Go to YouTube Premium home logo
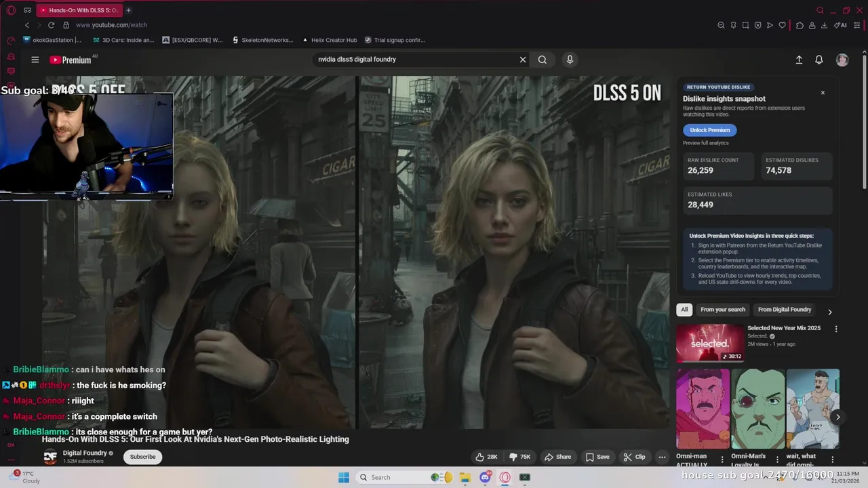 pyautogui.click(x=71, y=60)
